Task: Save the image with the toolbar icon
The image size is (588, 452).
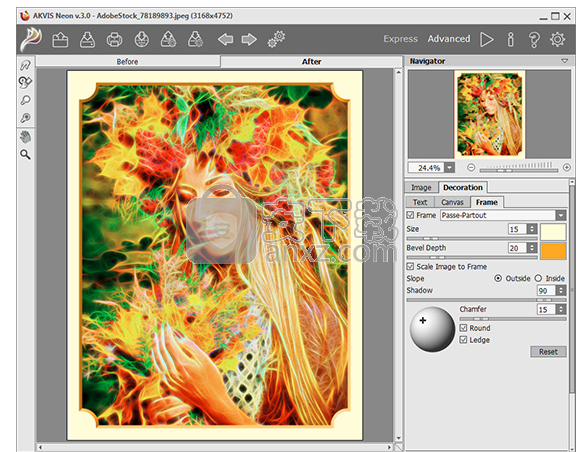Action: (x=87, y=39)
